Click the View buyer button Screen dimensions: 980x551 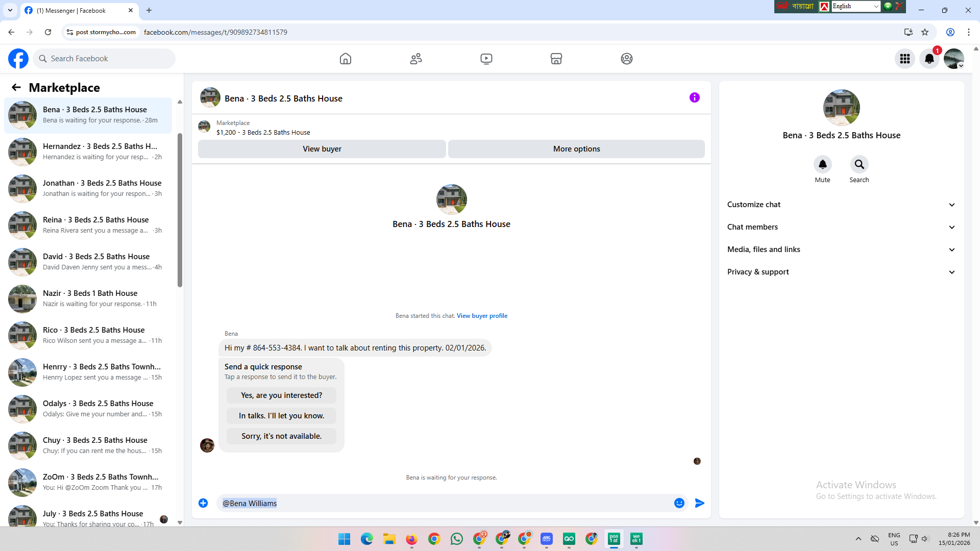click(322, 149)
